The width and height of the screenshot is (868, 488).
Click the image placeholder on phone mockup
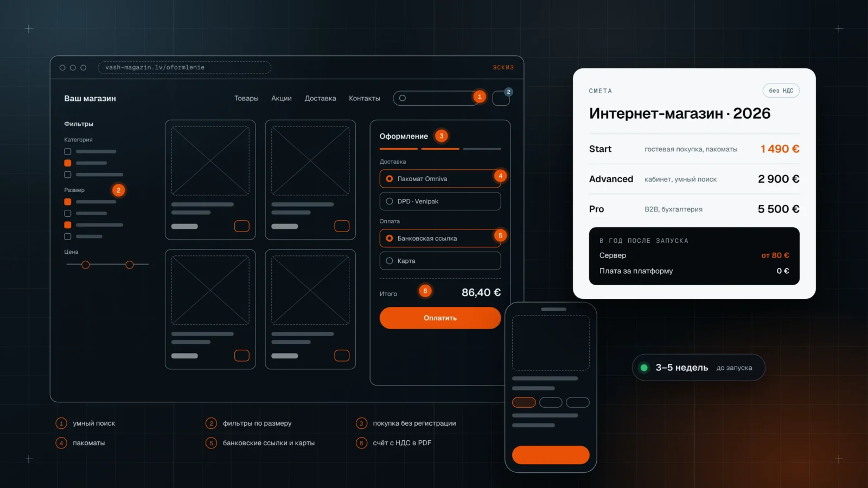pyautogui.click(x=551, y=343)
